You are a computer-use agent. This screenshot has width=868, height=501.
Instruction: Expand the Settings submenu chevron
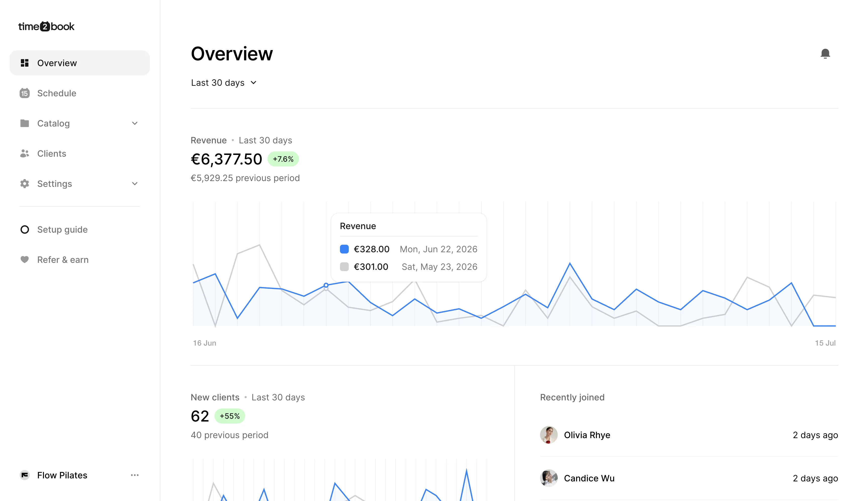(135, 184)
